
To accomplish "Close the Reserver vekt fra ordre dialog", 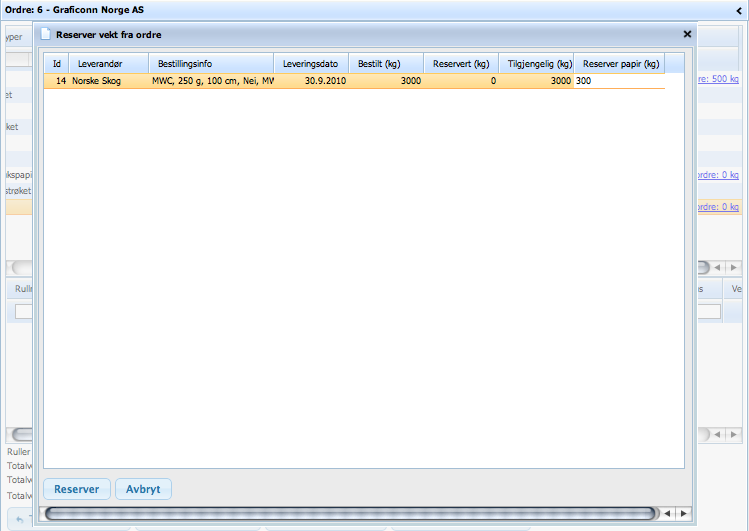I will point(687,34).
